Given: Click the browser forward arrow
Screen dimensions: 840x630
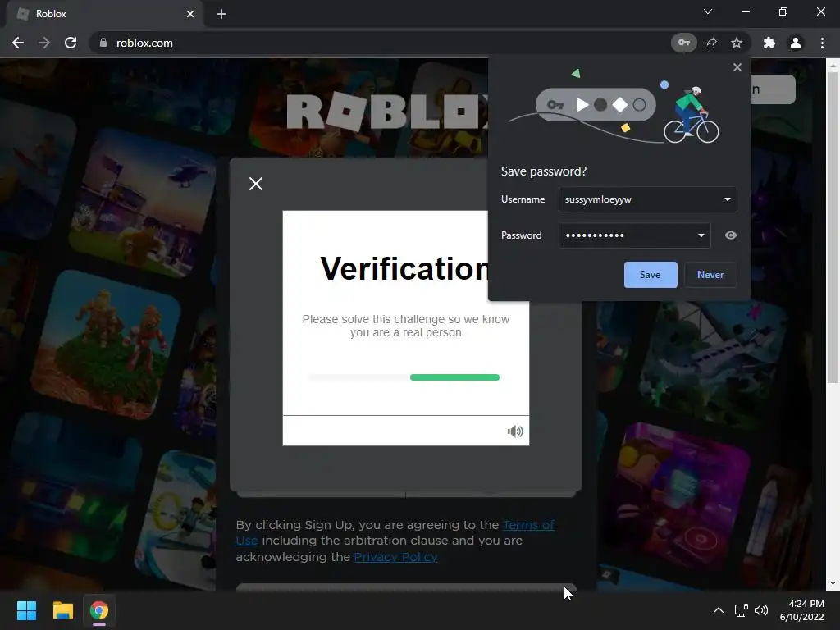Looking at the screenshot, I should click(44, 43).
